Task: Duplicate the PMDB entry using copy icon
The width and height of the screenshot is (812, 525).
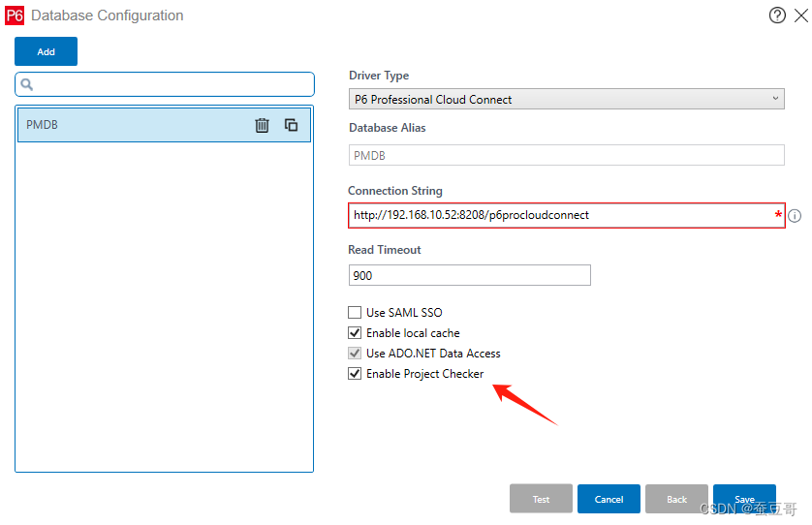Action: point(291,125)
